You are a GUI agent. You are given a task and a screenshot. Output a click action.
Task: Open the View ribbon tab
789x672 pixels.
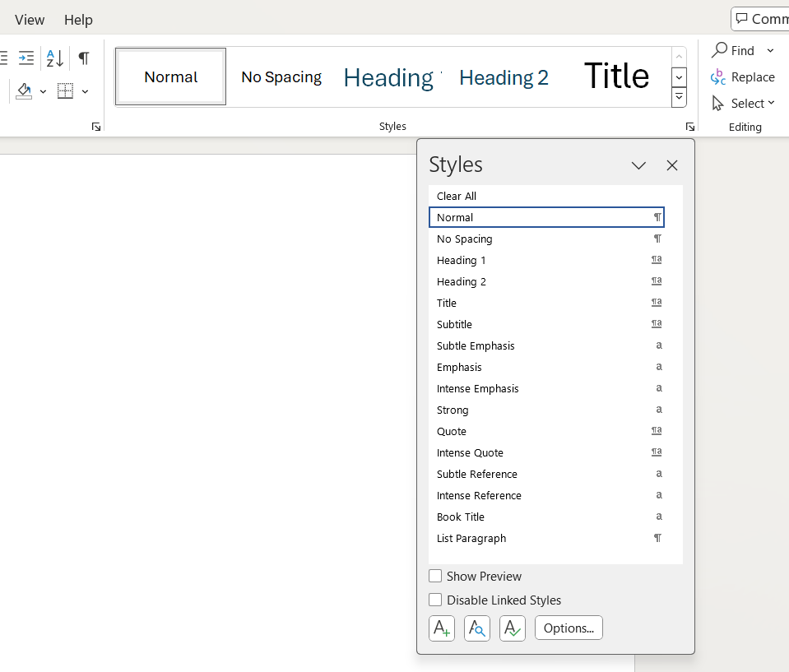(30, 20)
